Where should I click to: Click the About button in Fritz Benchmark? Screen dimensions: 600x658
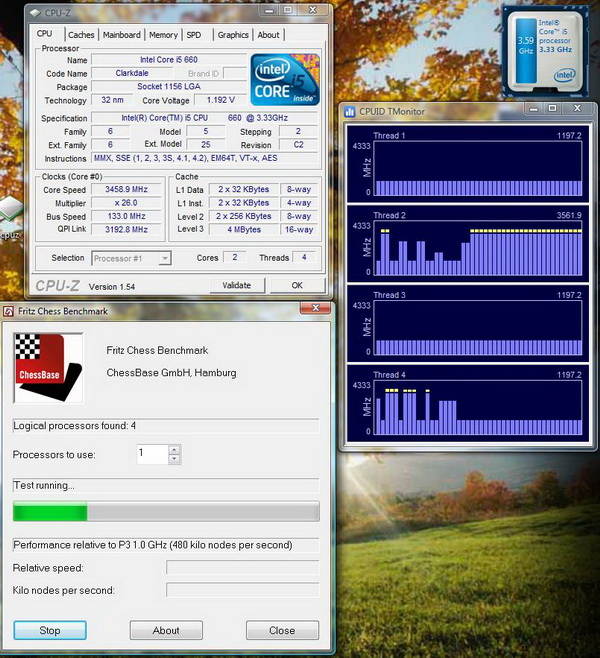166,630
